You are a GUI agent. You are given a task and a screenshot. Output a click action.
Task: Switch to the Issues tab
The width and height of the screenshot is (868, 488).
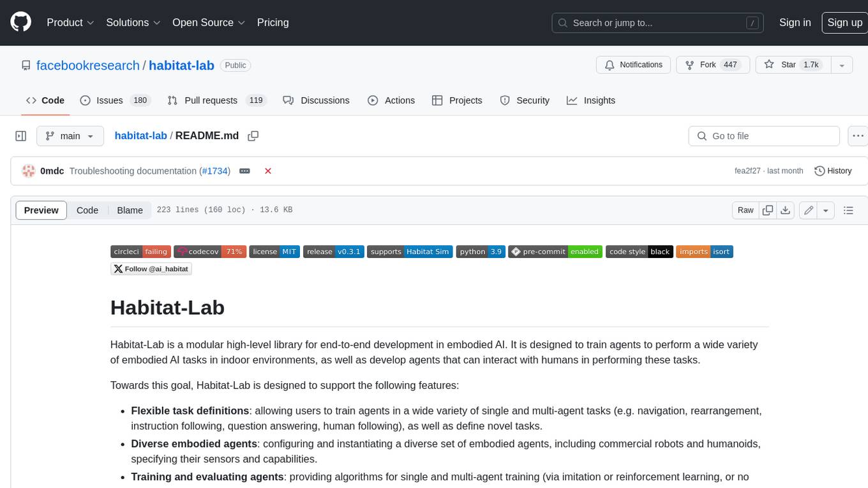tap(114, 100)
